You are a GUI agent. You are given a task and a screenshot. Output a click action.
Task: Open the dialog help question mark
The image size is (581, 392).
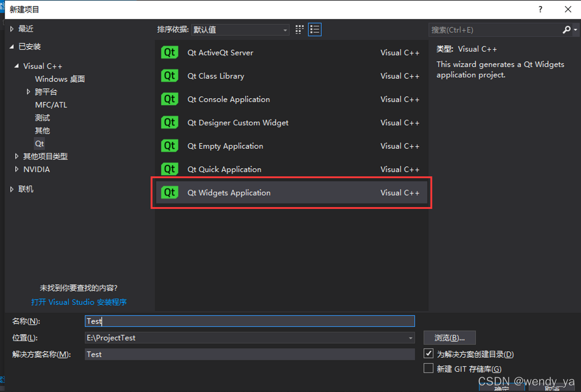point(540,9)
